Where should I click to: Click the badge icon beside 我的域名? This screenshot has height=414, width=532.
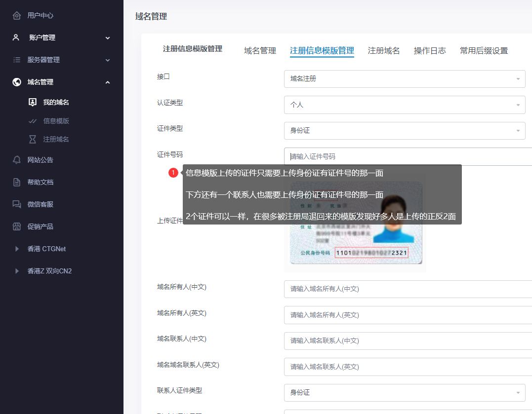click(33, 102)
